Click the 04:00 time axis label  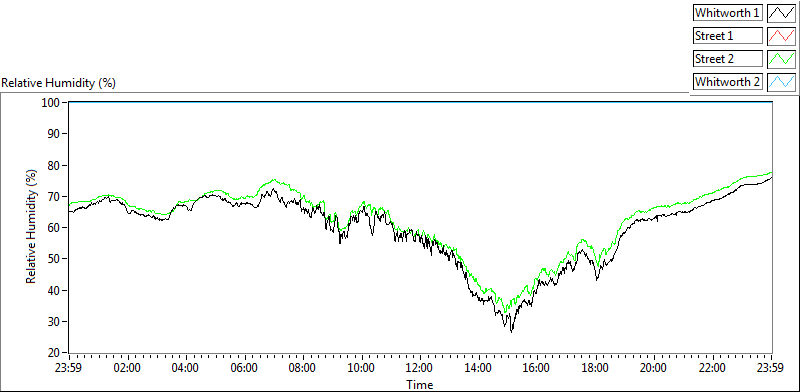pos(186,368)
